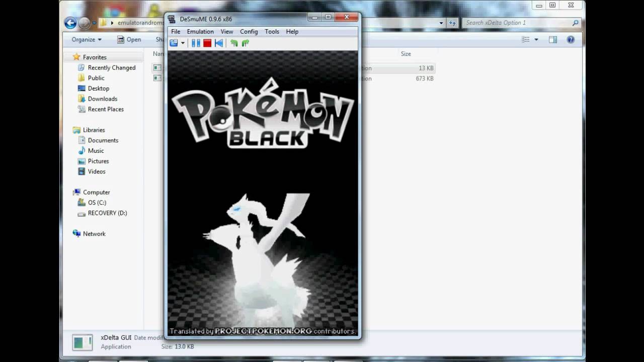Image resolution: width=644 pixels, height=362 pixels.
Task: Rotate the screen clockwise in DeSmuME
Action: 245,43
